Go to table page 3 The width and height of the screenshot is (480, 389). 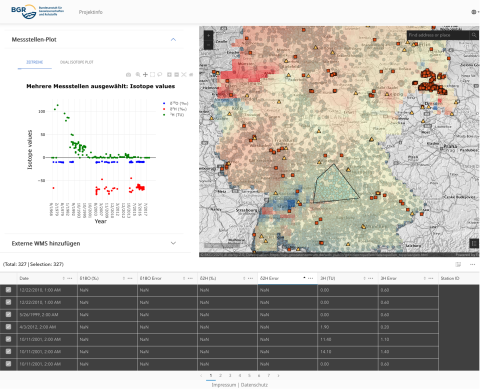coord(230,376)
